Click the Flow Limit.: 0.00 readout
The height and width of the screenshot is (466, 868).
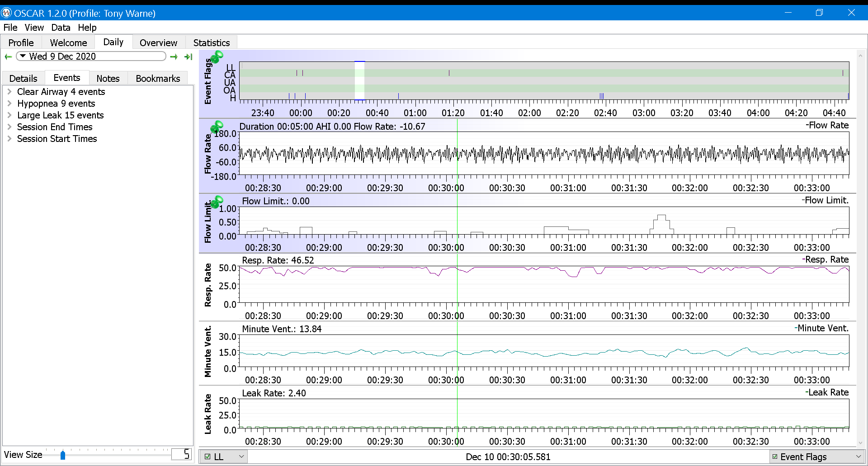(x=276, y=201)
